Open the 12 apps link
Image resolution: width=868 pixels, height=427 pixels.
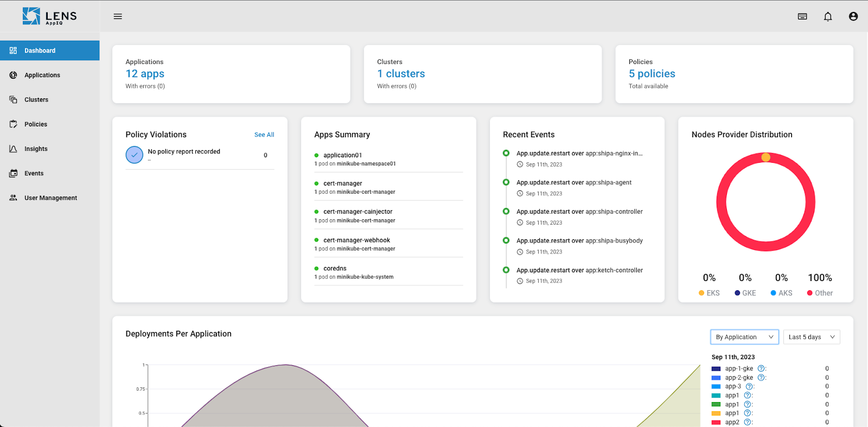tap(145, 74)
